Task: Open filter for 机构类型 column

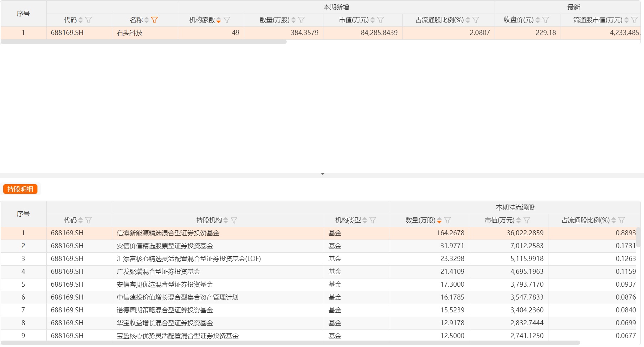Action: pos(373,220)
